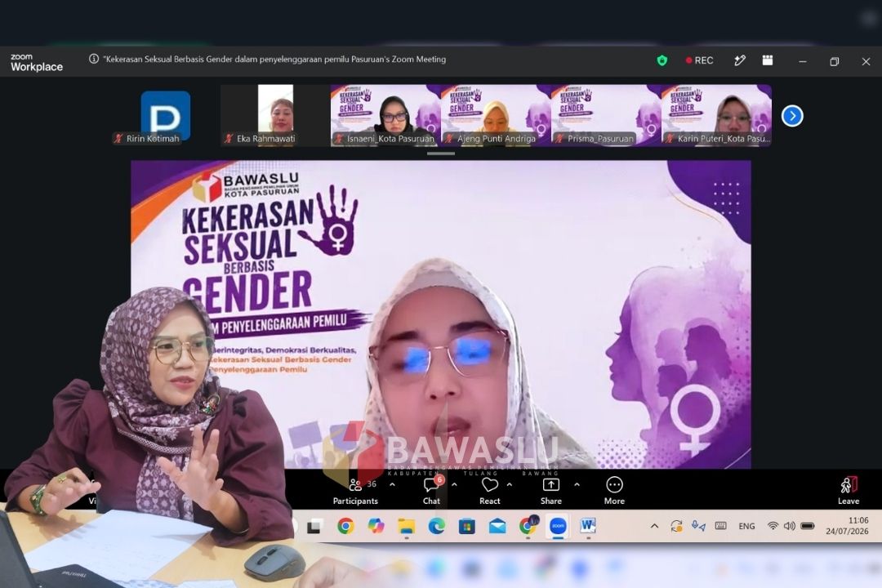Open meeting information icon beside the title
Screen dimensions: 882x588
tap(94, 59)
